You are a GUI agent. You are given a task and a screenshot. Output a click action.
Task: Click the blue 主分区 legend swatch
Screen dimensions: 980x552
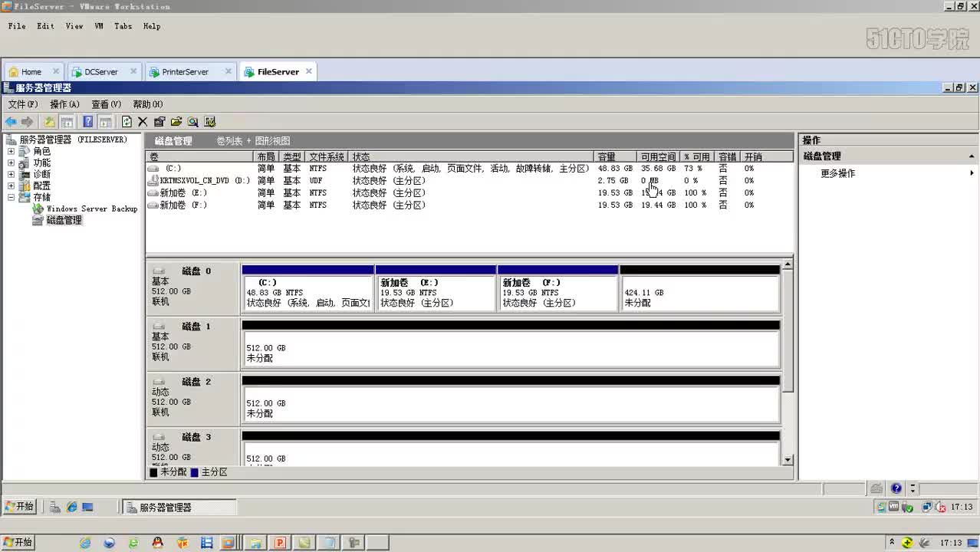195,472
